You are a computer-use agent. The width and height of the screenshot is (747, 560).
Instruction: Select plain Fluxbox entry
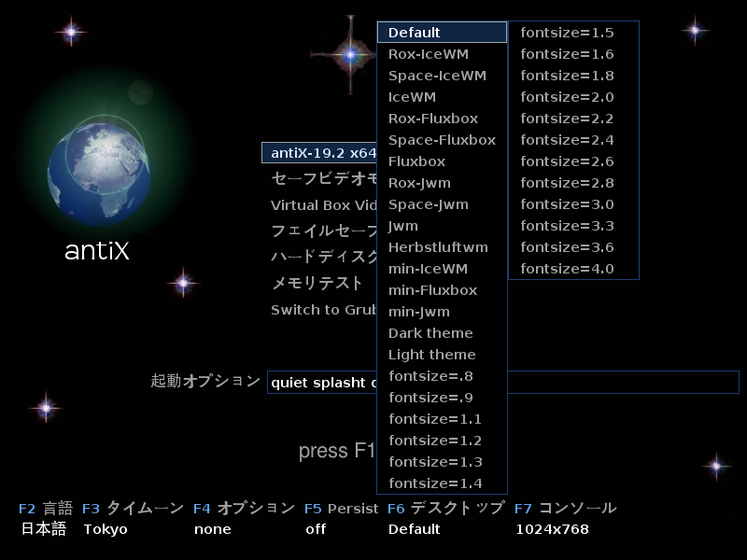(442, 161)
